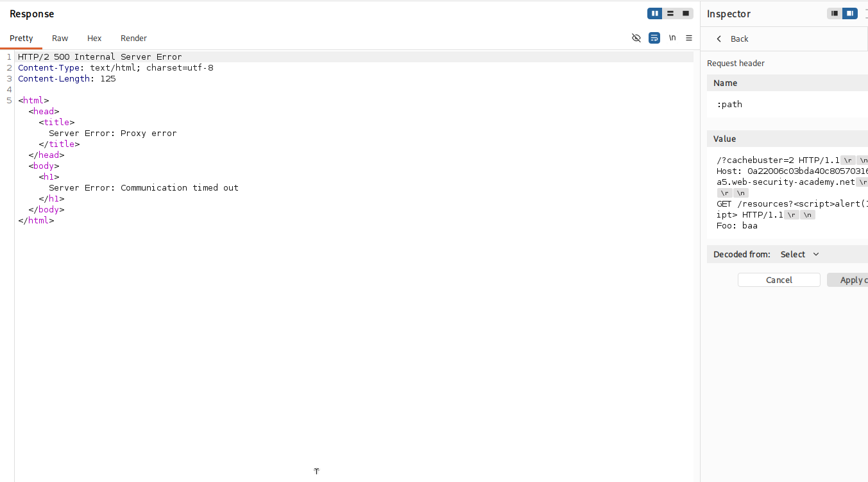The height and width of the screenshot is (482, 868).
Task: Click line number 5 in the gutter
Action: click(x=9, y=100)
